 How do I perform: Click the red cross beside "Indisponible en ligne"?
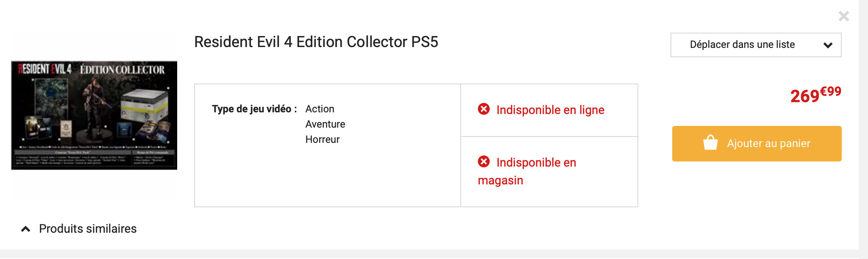pyautogui.click(x=484, y=109)
